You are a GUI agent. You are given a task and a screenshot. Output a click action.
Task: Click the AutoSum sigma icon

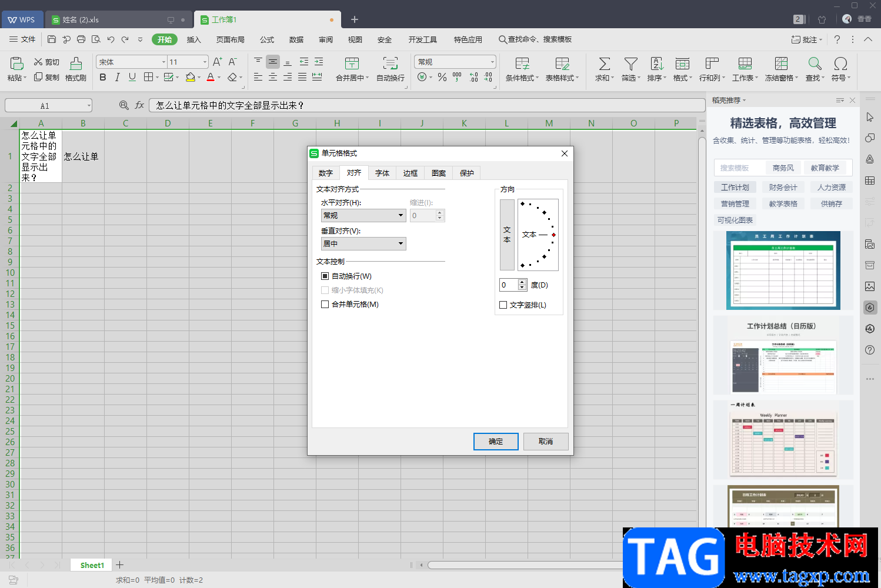pyautogui.click(x=604, y=63)
